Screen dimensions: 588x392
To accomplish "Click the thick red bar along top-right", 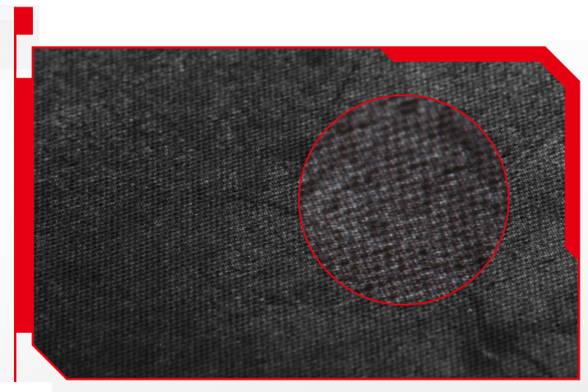I will coord(469,54).
